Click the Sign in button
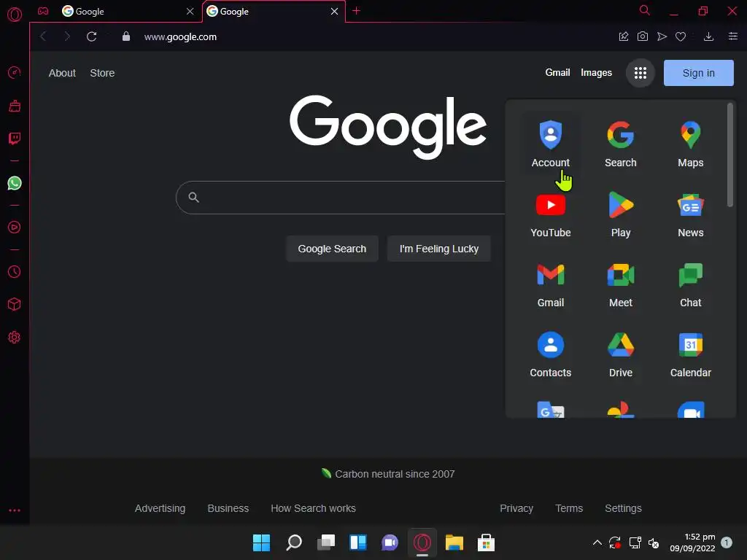 click(698, 73)
